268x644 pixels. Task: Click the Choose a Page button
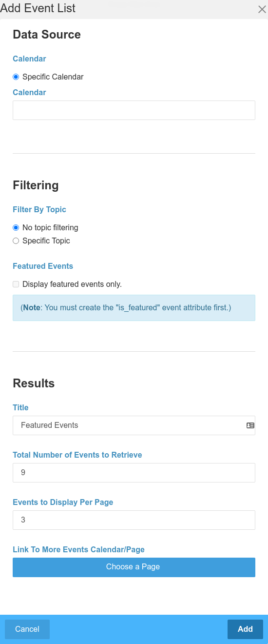134,567
